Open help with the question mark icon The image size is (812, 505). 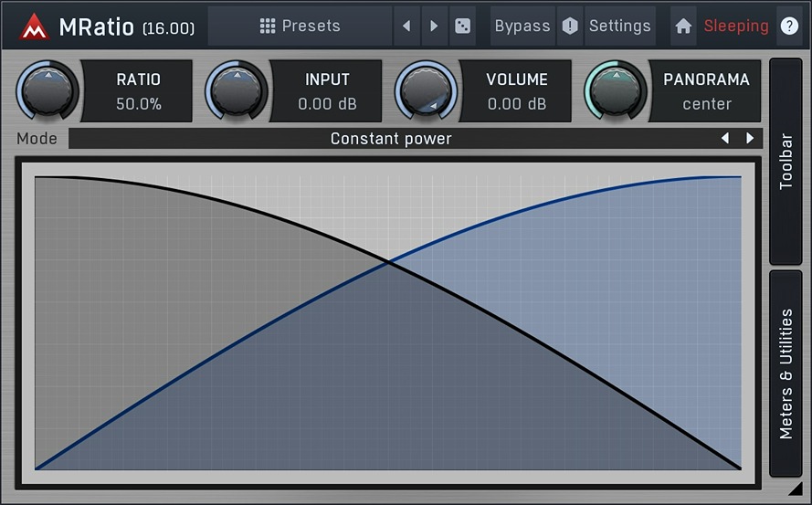pos(789,26)
